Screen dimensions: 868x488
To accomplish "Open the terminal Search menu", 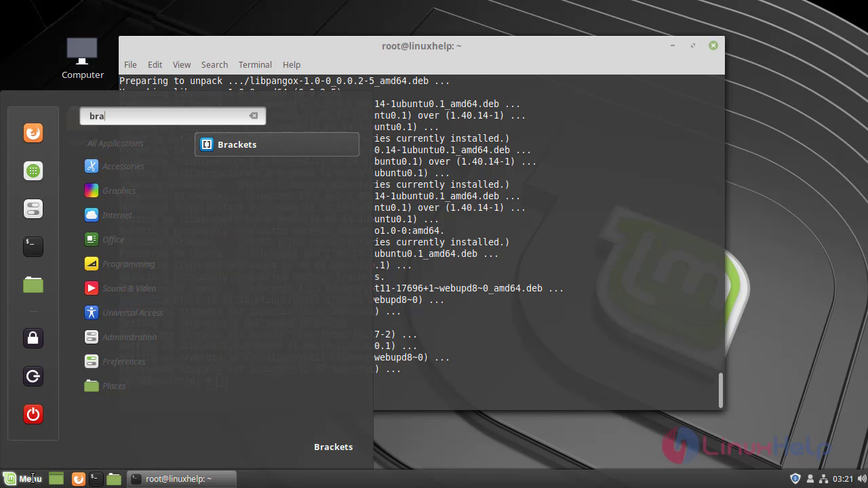I will pos(214,64).
